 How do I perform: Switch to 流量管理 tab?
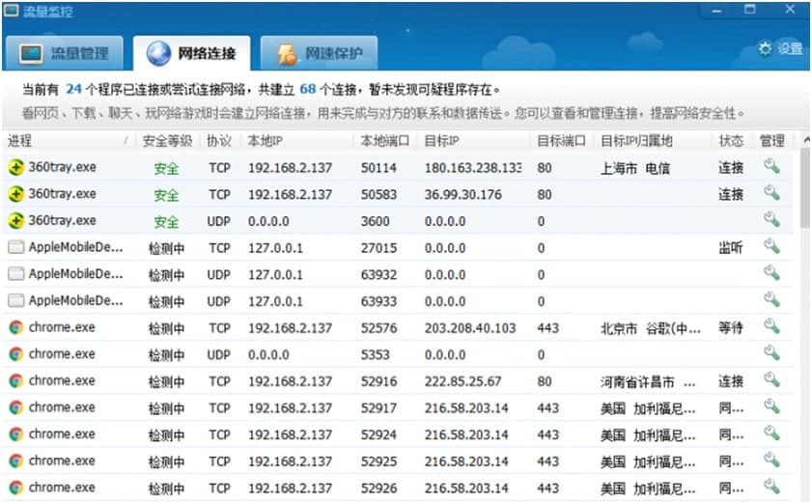63,53
